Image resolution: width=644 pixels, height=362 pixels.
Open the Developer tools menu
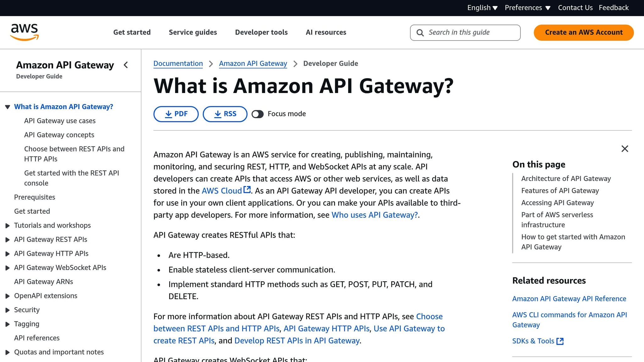pyautogui.click(x=261, y=32)
